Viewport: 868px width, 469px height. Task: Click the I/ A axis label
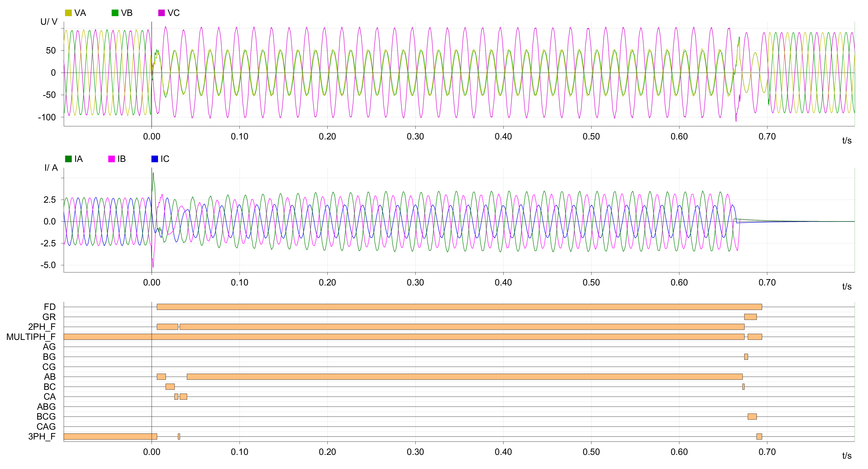point(51,168)
